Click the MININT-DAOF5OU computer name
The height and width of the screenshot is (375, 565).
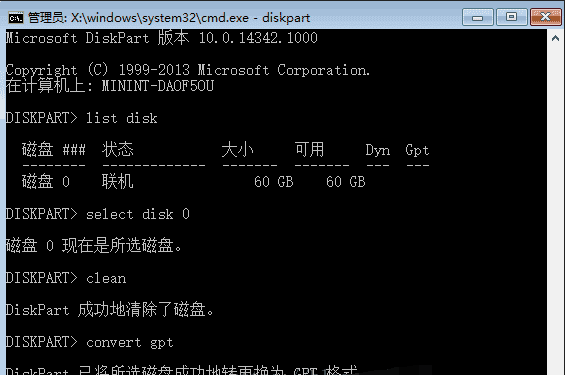[x=158, y=86]
